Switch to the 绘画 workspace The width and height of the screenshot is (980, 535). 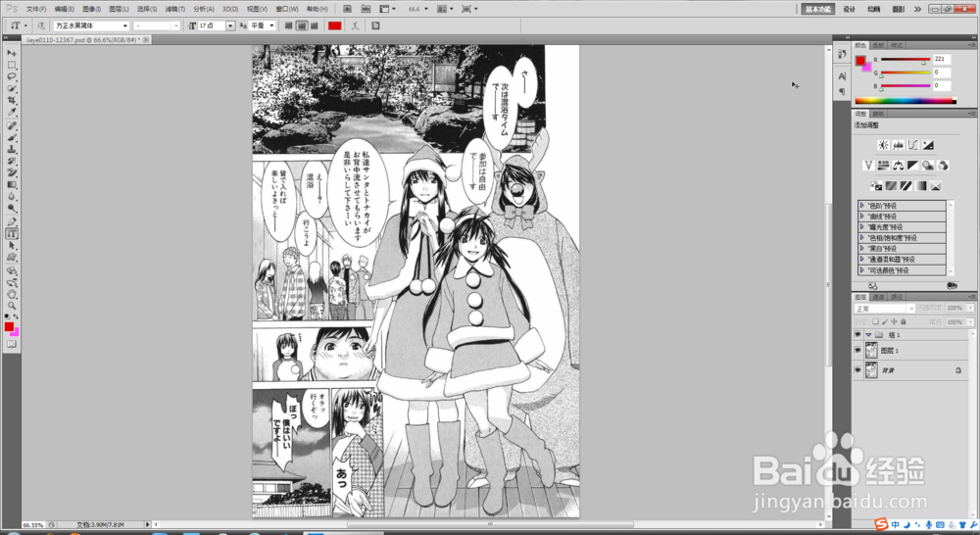(874, 10)
